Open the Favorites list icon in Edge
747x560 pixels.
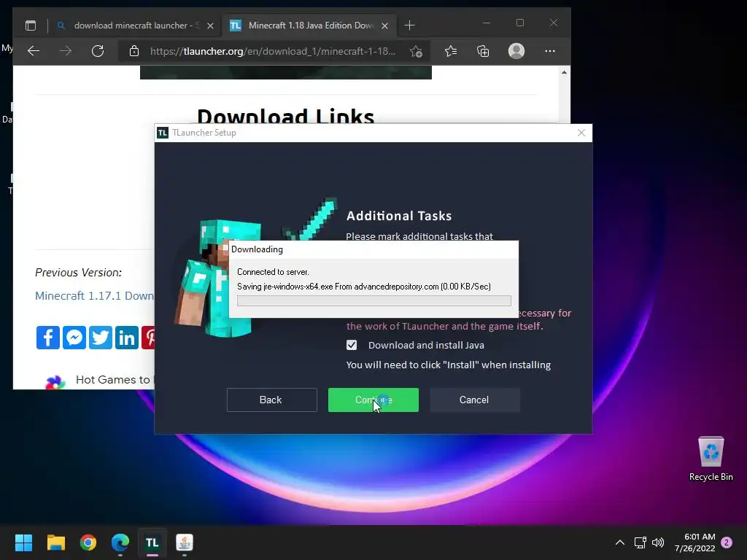point(451,51)
